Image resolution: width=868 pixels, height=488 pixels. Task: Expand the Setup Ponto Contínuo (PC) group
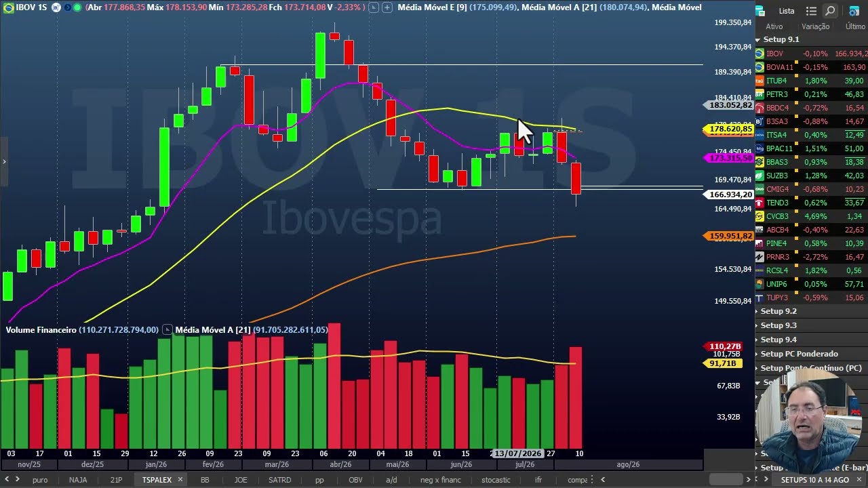[757, 368]
